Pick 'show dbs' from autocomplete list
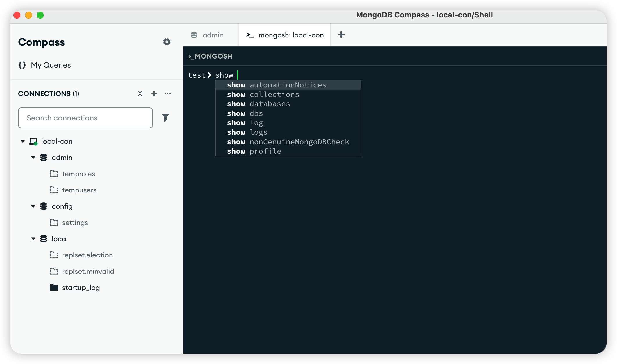The image size is (617, 364). pyautogui.click(x=245, y=113)
